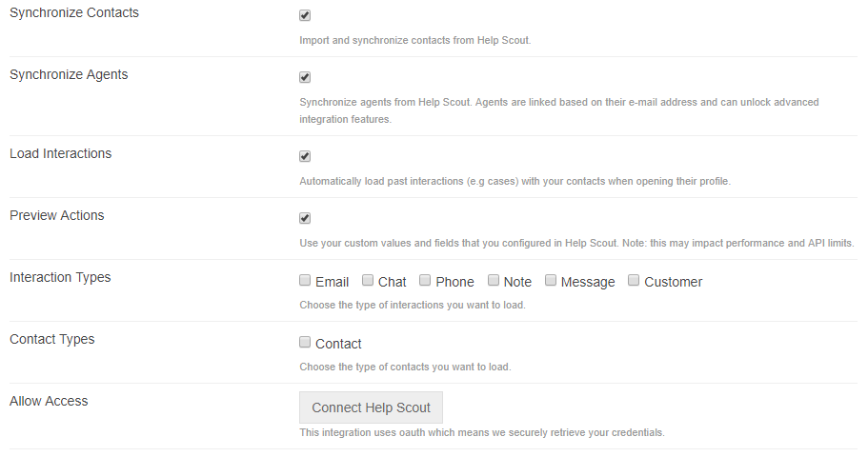Click the Synchronize Agents setting label
Image resolution: width=868 pixels, height=457 pixels.
point(69,75)
